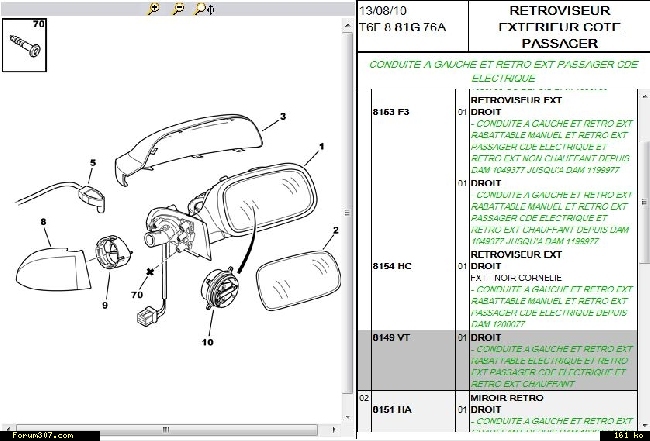Click the diagram vertical scrollbar thumb
Viewport: 650px width, 441px height.
(347, 213)
